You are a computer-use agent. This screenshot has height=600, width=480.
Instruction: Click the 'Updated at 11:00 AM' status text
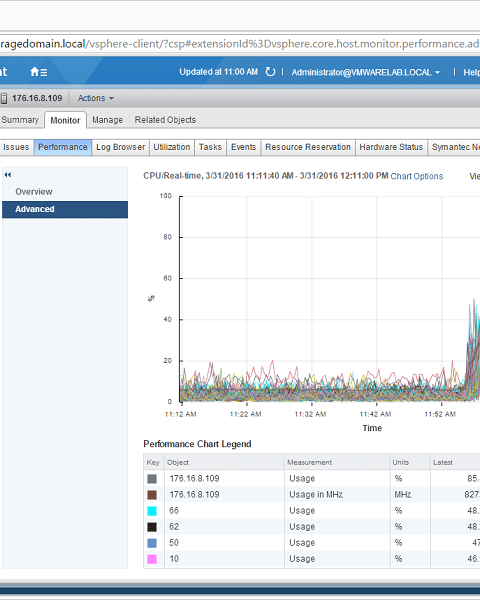(x=219, y=72)
